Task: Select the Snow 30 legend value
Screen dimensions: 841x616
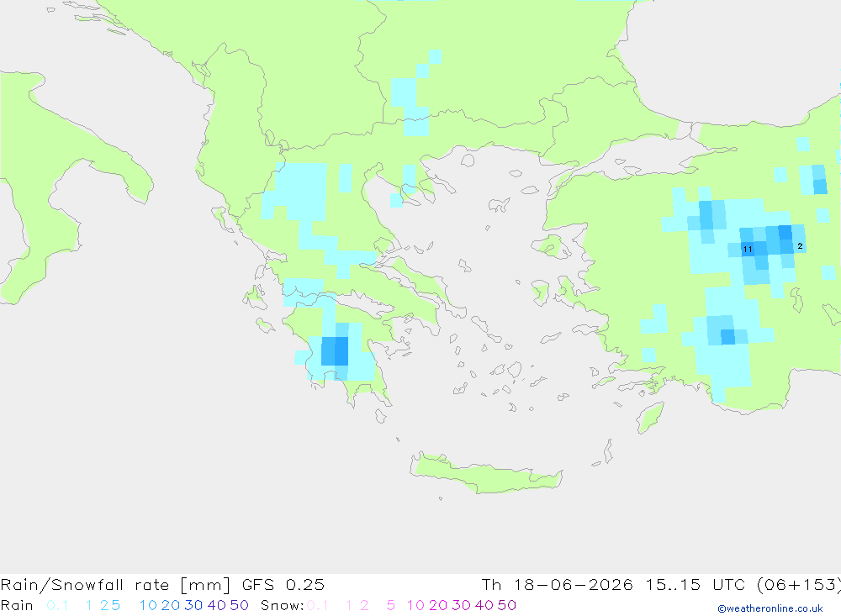Action: [x=461, y=605]
